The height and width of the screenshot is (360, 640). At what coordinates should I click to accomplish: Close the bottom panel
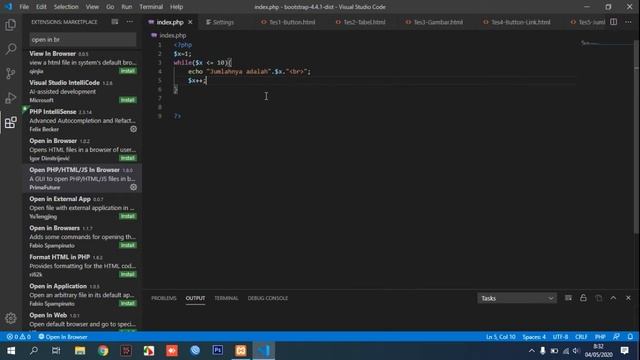(628, 298)
